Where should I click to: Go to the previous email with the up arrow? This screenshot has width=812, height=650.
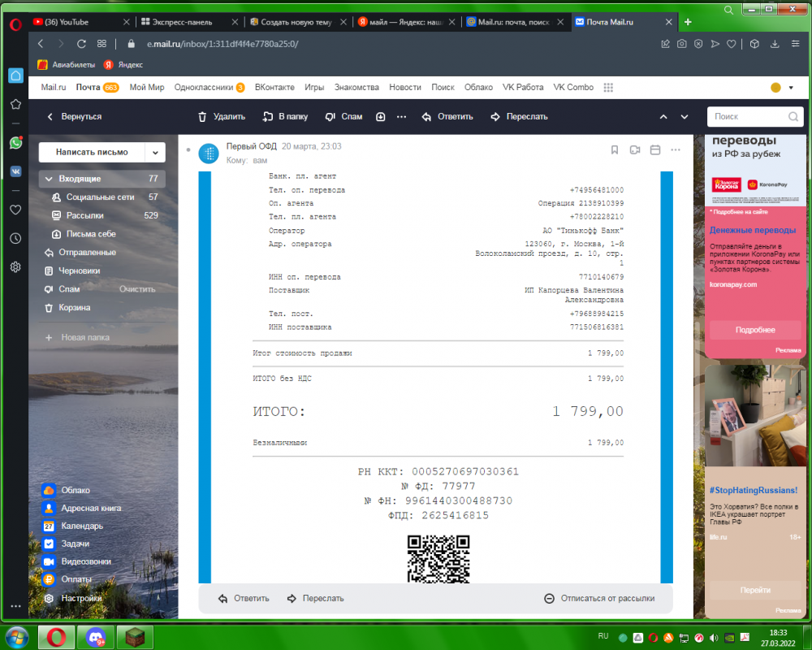click(x=663, y=117)
